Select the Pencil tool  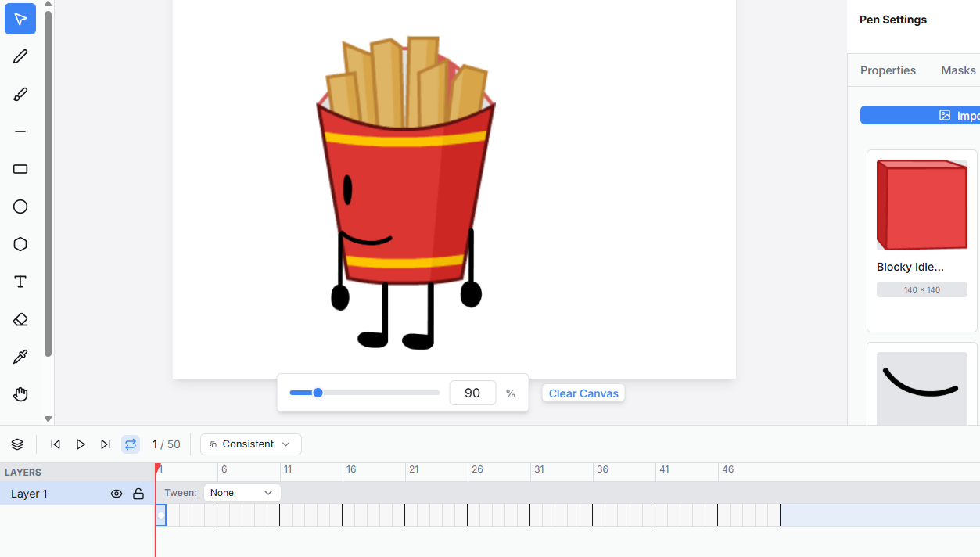coord(20,56)
